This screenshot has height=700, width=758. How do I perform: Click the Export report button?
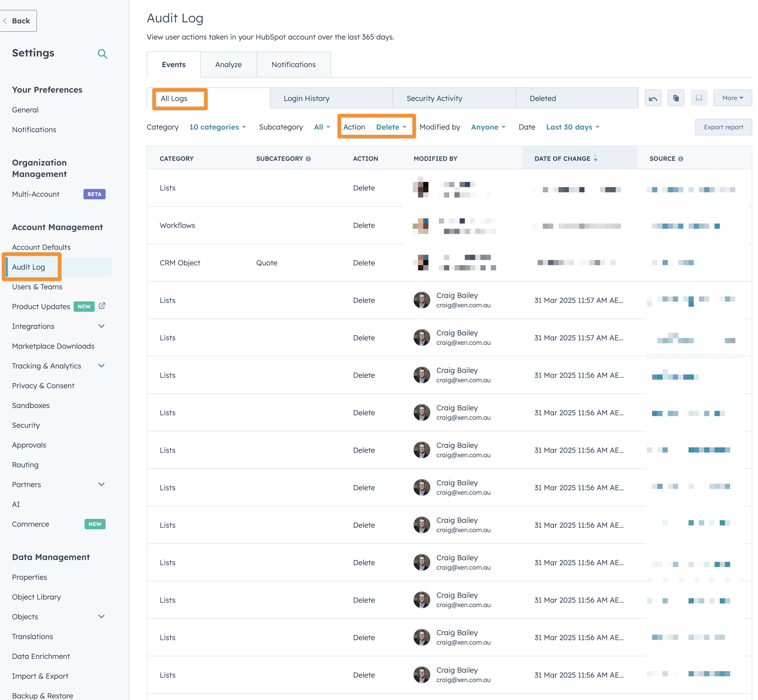[x=723, y=127]
